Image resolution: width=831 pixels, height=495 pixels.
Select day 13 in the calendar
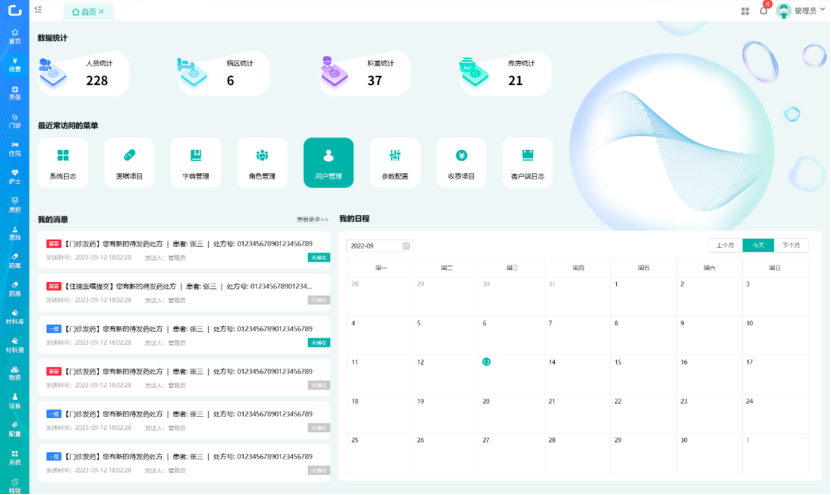coord(486,362)
